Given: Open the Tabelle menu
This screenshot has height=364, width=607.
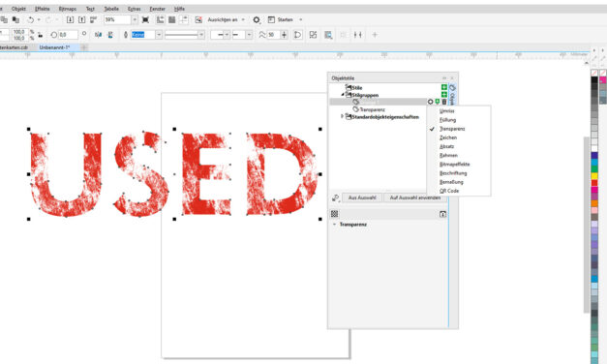Looking at the screenshot, I should 111,9.
